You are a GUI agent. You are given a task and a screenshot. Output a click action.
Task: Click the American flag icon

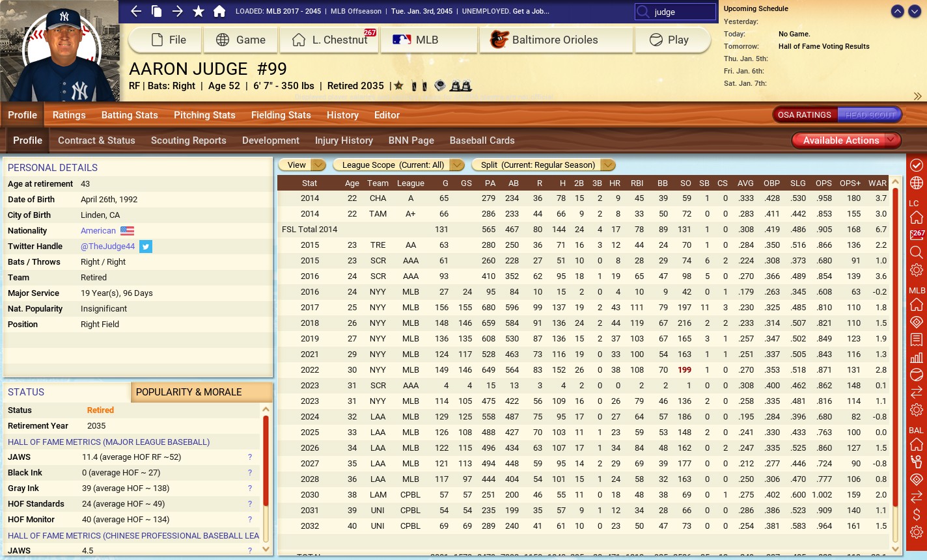click(127, 231)
